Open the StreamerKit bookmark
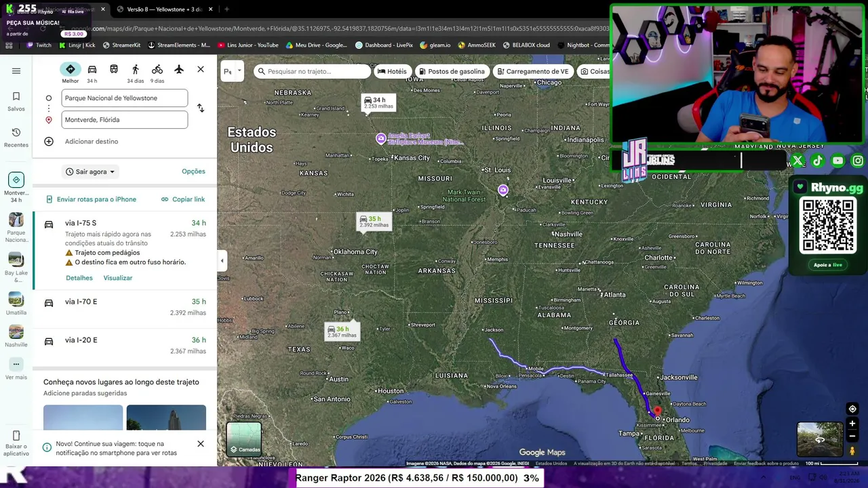This screenshot has width=868, height=488. click(x=121, y=45)
